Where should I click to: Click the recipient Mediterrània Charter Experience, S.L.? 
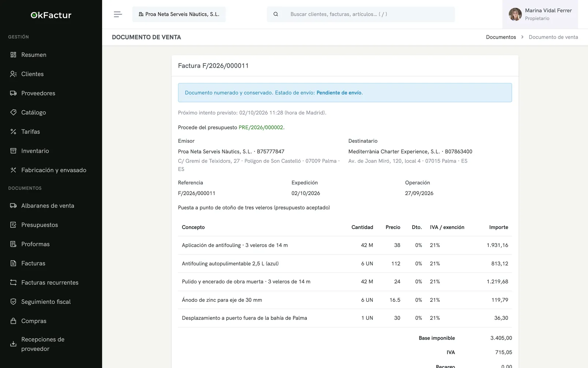[x=394, y=152]
